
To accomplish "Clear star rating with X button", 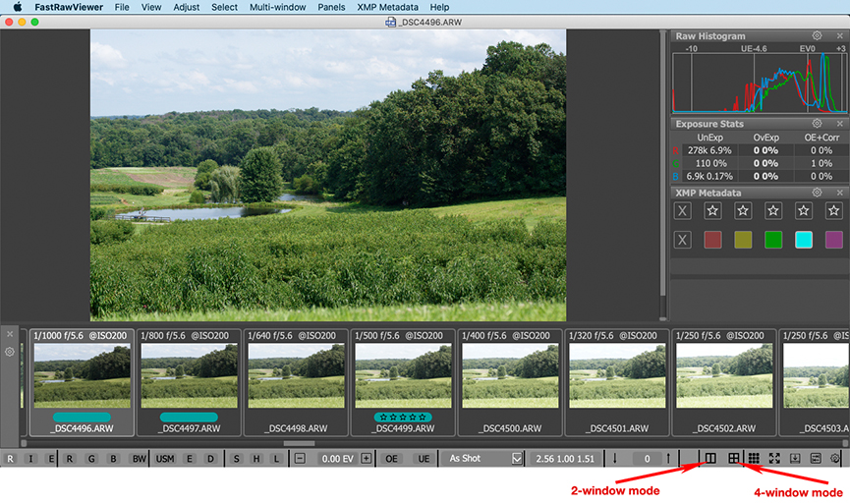I will pos(683,210).
